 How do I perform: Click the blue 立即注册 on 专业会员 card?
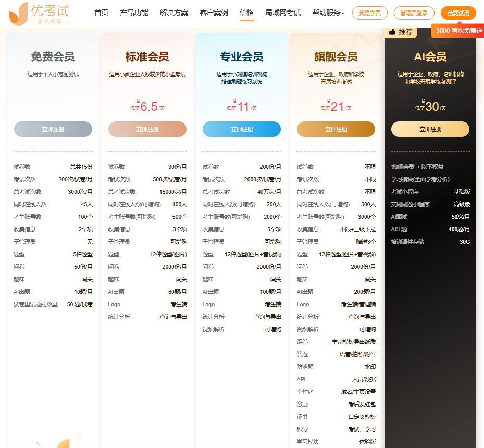click(x=241, y=129)
